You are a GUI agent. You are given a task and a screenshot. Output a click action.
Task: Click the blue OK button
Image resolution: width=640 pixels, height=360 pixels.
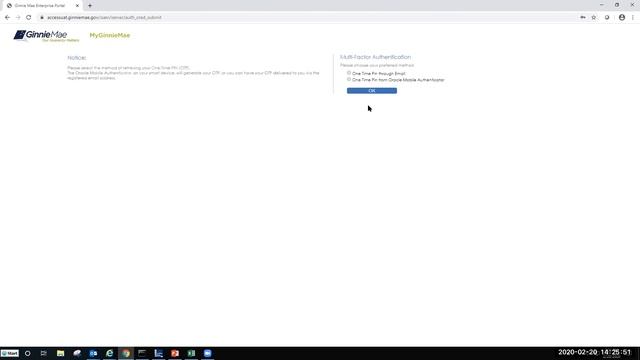371,91
